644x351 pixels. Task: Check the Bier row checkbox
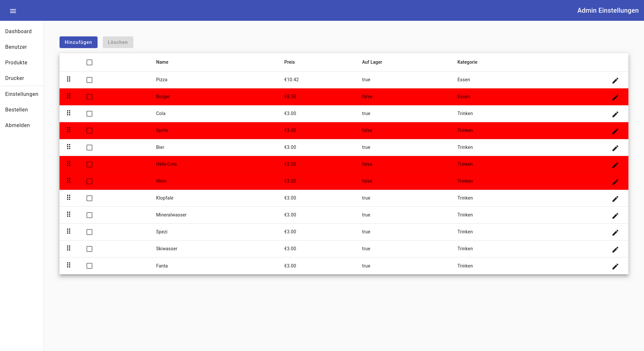pos(89,148)
